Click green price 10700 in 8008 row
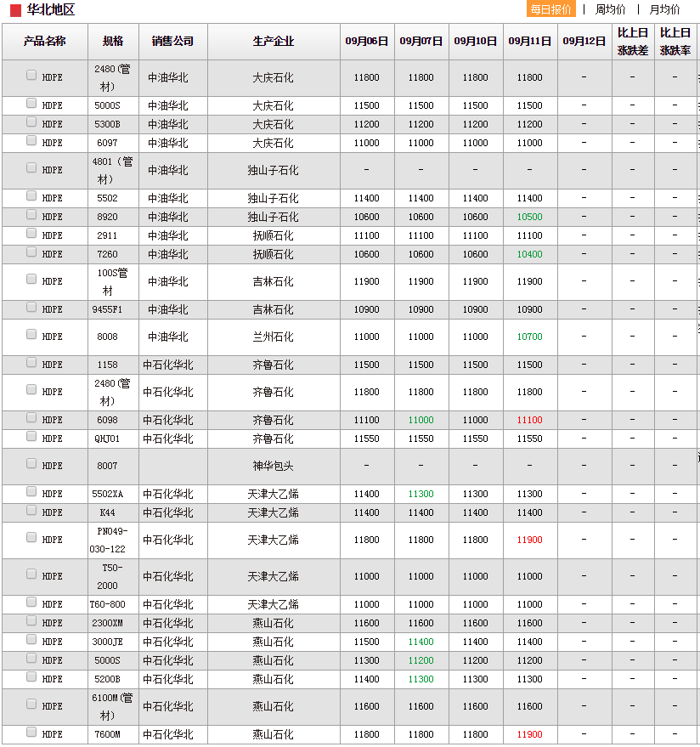This screenshot has width=700, height=747. 529,337
